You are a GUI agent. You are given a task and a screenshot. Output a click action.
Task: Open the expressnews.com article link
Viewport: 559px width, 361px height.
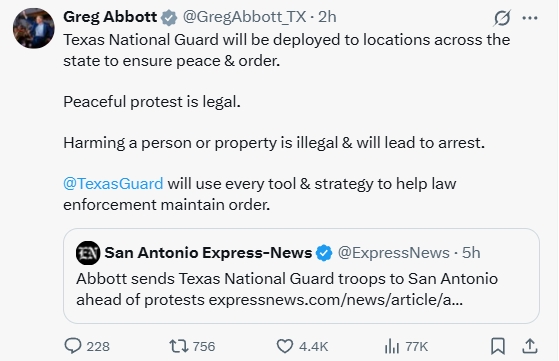coord(335,300)
